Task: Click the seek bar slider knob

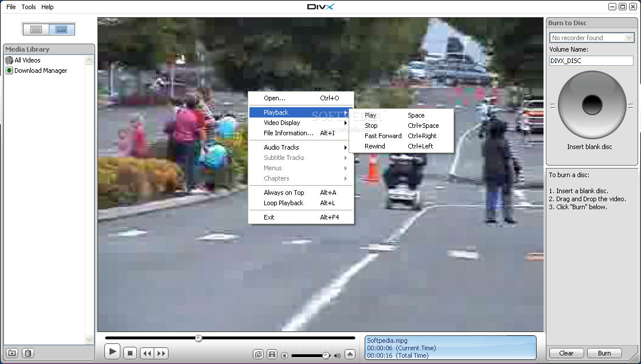Action: tap(198, 338)
